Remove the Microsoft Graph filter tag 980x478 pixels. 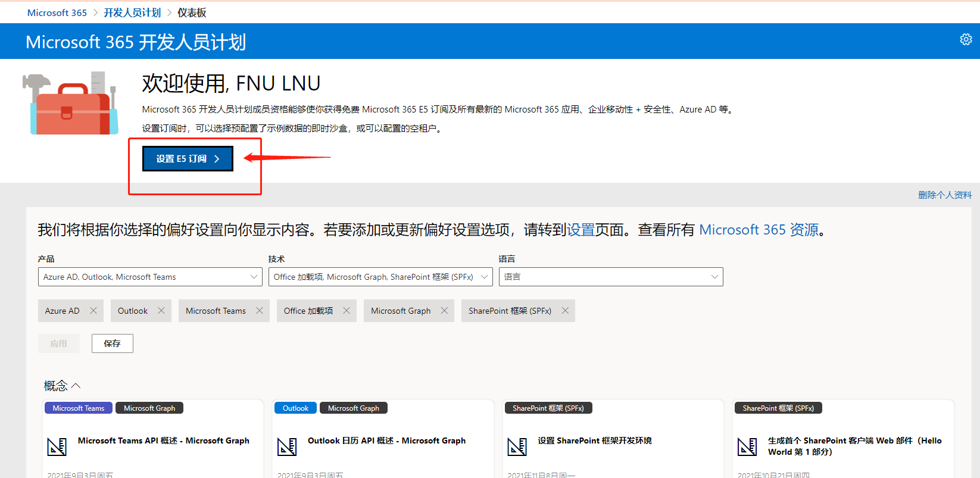(444, 311)
